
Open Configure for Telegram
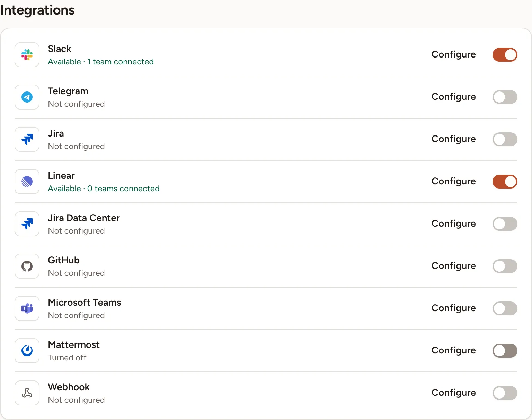[454, 97]
